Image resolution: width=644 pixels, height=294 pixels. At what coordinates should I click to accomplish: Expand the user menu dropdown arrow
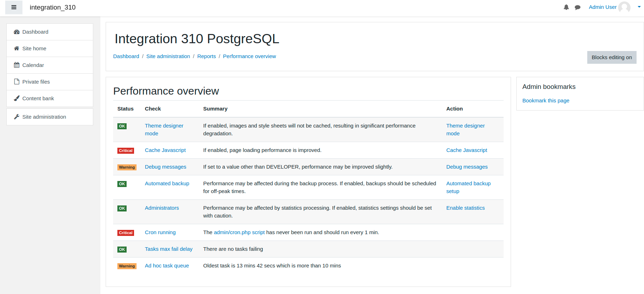[x=639, y=7]
